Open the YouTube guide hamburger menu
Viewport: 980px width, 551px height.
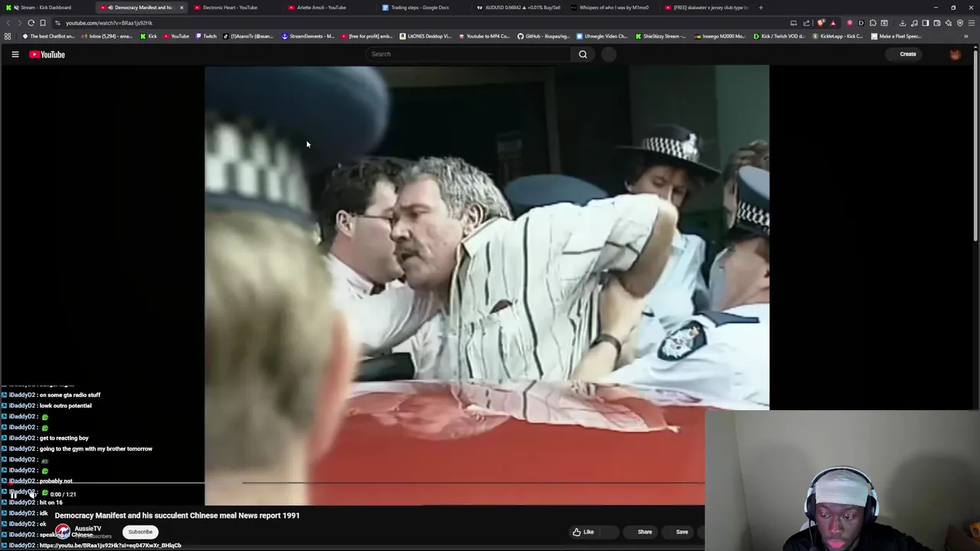[15, 54]
